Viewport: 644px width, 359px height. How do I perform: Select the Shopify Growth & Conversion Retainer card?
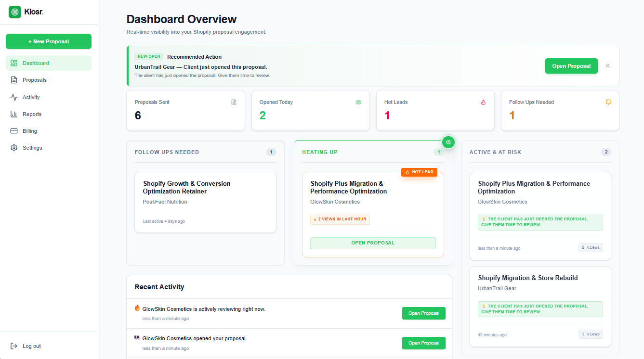click(x=205, y=202)
